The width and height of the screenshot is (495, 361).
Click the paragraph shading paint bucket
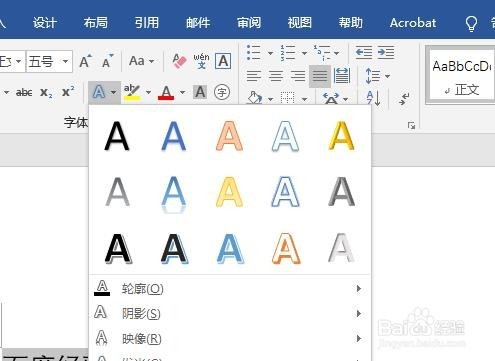255,98
